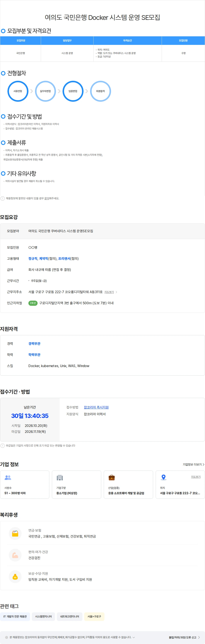Click the 자격요건 table header
205x644 pixels.
(x=127, y=41)
